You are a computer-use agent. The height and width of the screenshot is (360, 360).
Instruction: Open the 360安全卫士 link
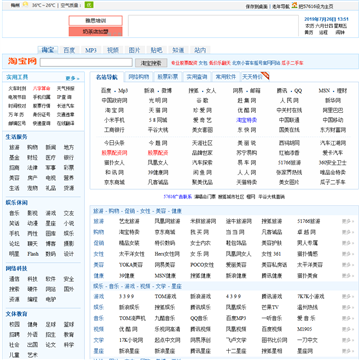333,163
